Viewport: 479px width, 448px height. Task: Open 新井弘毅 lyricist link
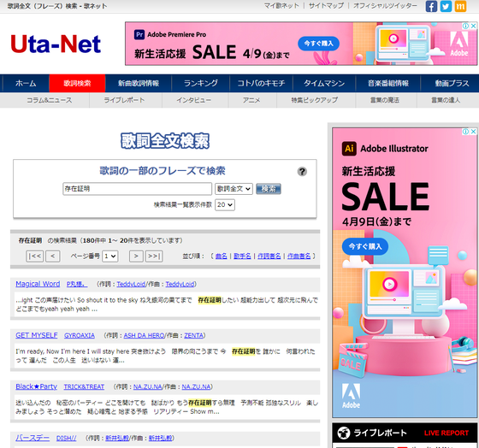point(117,439)
